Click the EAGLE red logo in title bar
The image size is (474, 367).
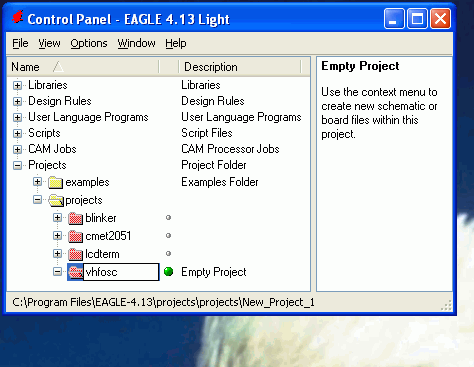pyautogui.click(x=18, y=17)
